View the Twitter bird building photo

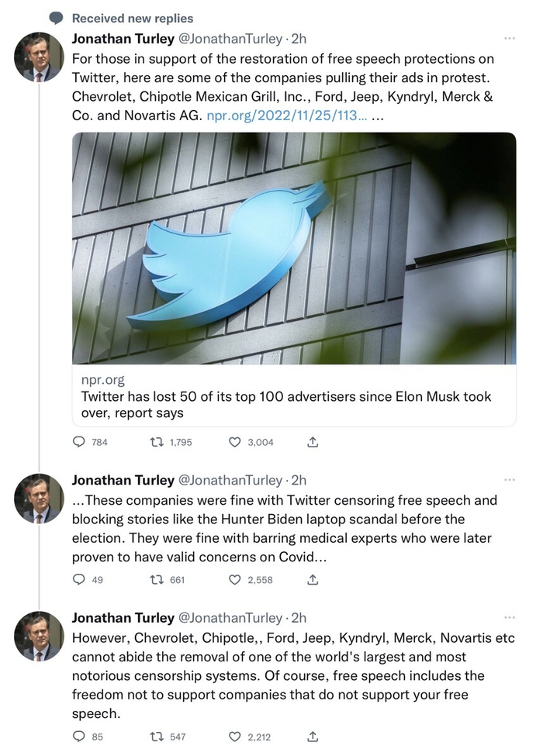tap(293, 248)
